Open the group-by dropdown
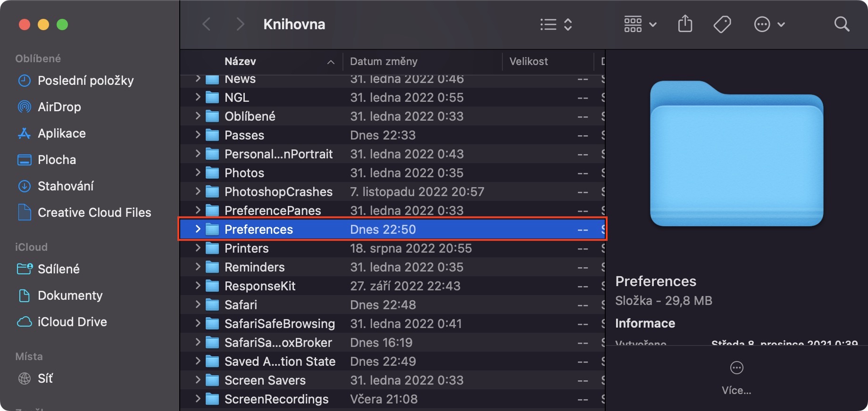868x411 pixels. click(640, 24)
